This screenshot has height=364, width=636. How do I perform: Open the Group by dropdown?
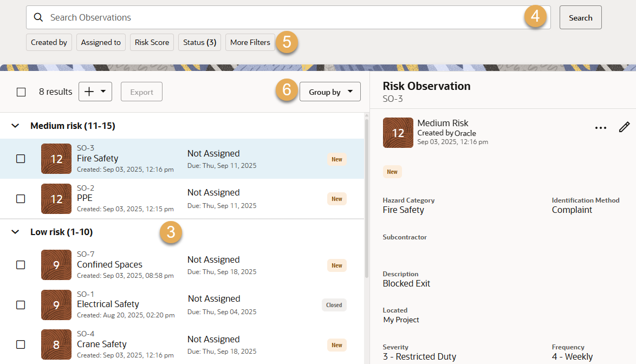coord(330,92)
